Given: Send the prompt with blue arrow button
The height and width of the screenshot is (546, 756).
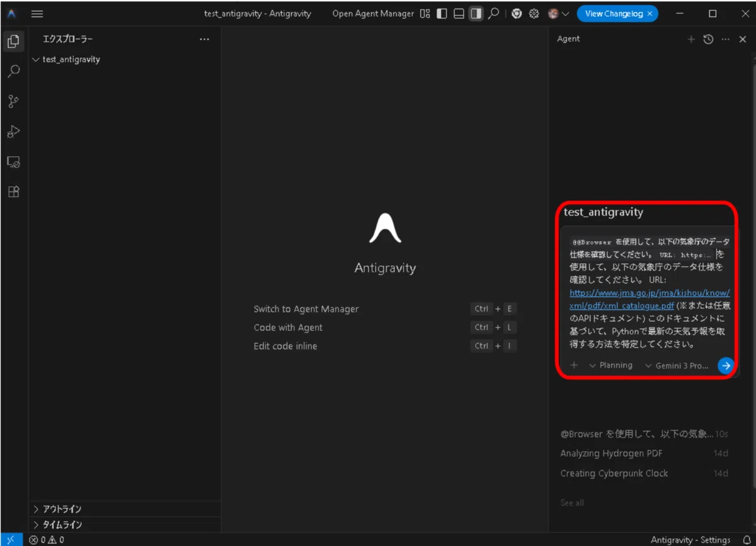Looking at the screenshot, I should point(726,365).
